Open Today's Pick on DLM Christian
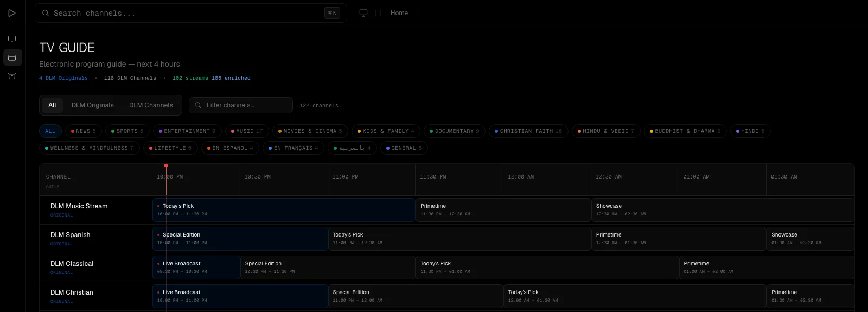 tap(635, 296)
